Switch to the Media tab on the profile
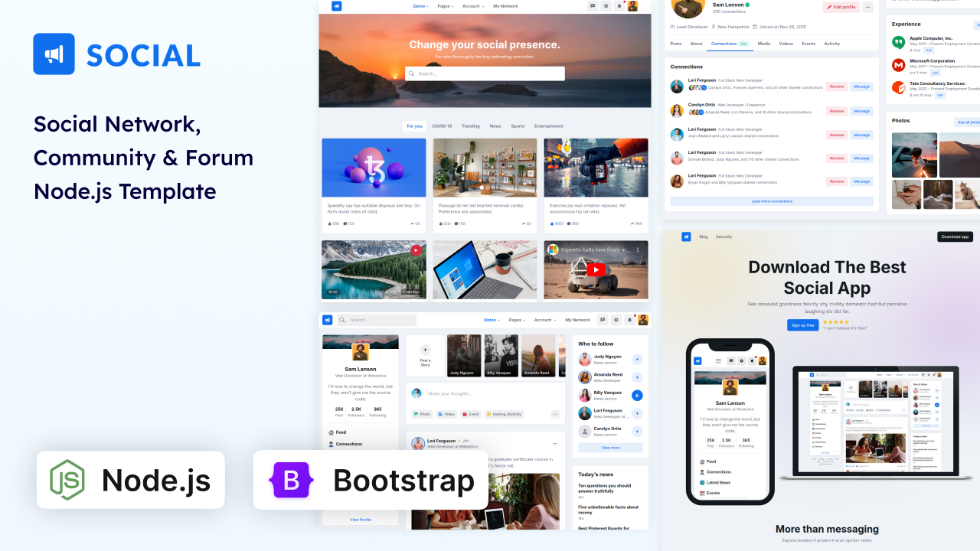 pos(764,44)
